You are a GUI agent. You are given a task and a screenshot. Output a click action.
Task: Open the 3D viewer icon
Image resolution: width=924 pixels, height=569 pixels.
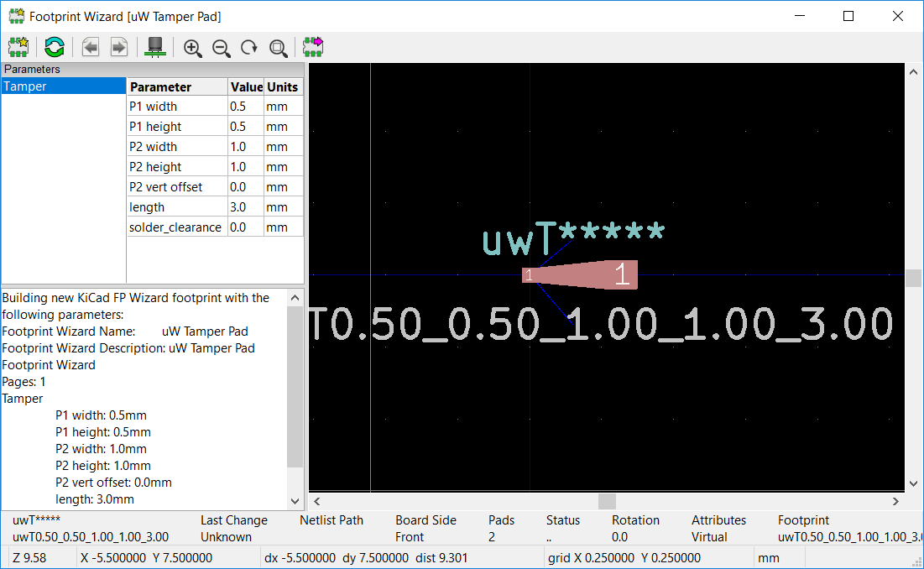tap(155, 48)
